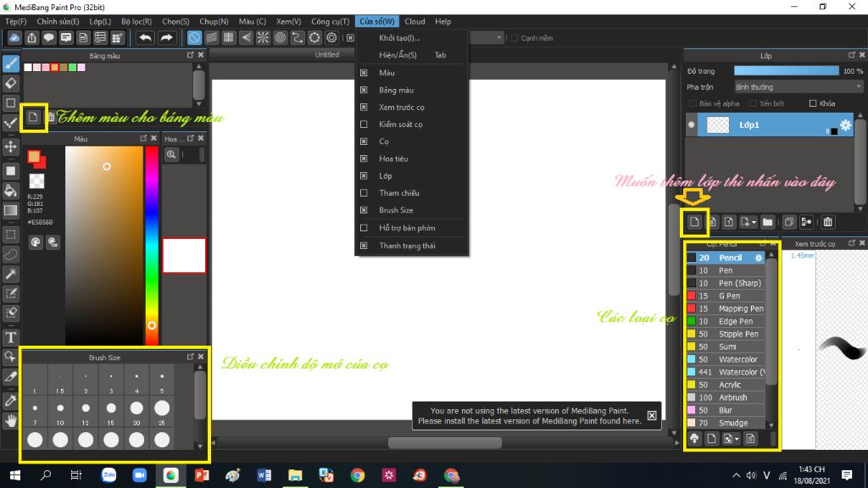868x488 pixels.
Task: Open the Pha trộn blend mode dropdown
Action: (798, 87)
